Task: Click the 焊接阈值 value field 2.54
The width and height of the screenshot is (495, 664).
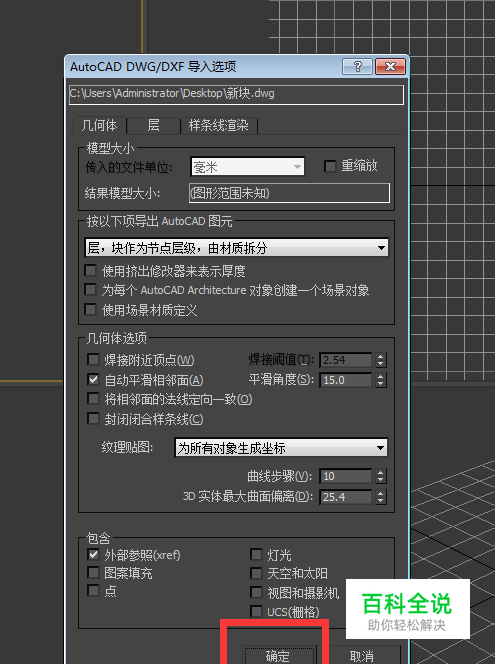Action: coord(346,360)
